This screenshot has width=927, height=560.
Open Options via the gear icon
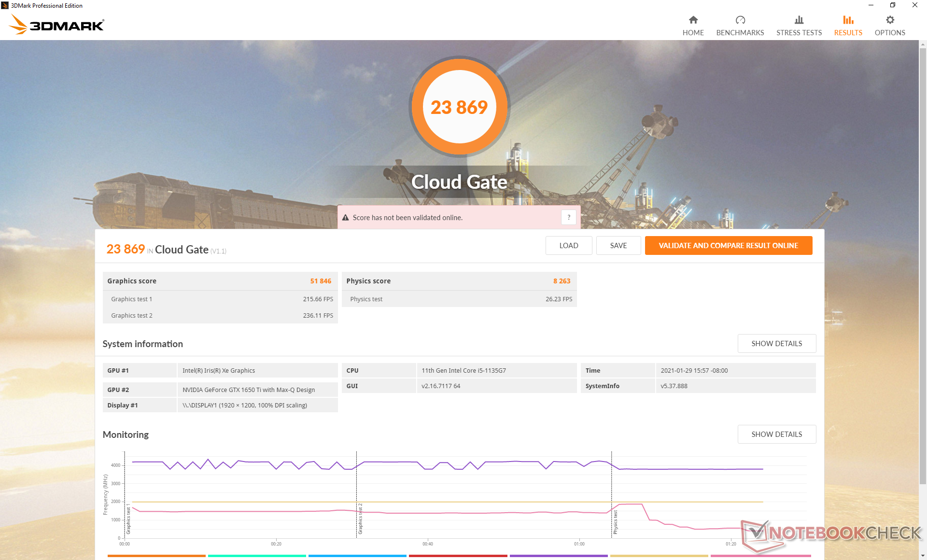890,20
